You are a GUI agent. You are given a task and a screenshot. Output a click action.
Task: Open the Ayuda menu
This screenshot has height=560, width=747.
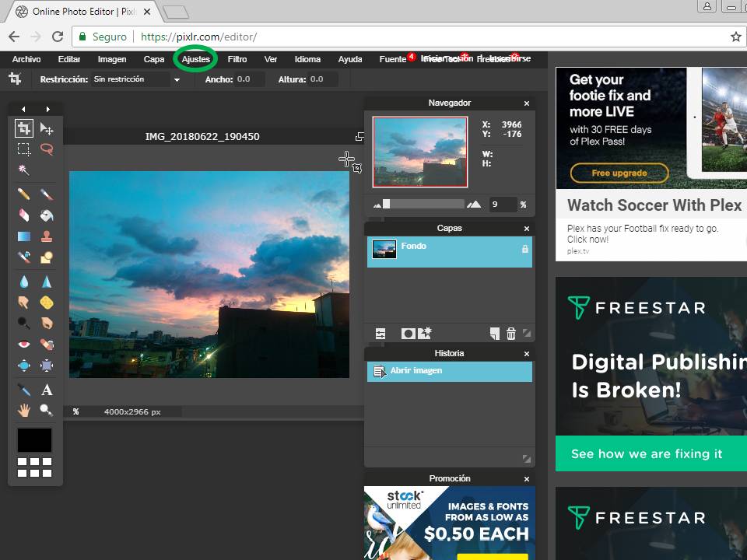click(x=350, y=59)
